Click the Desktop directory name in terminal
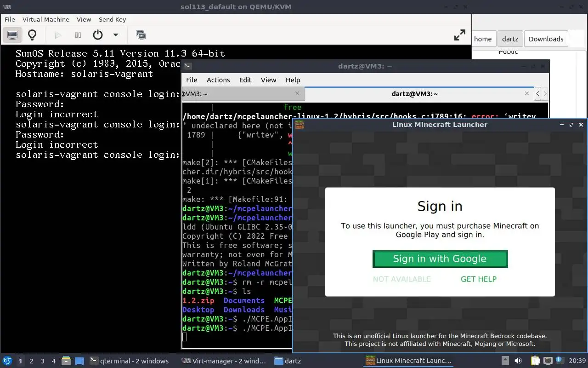The image size is (588, 368). pos(198,310)
